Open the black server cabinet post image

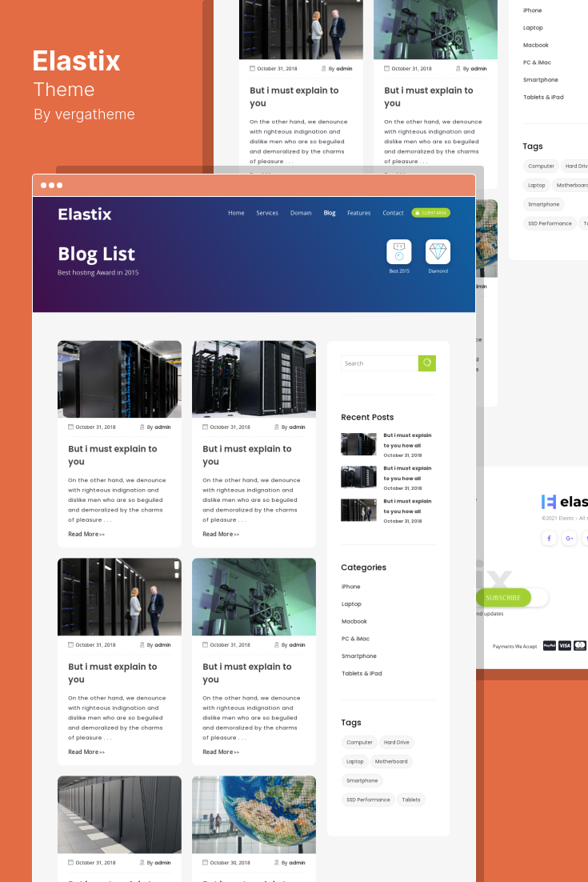click(119, 379)
